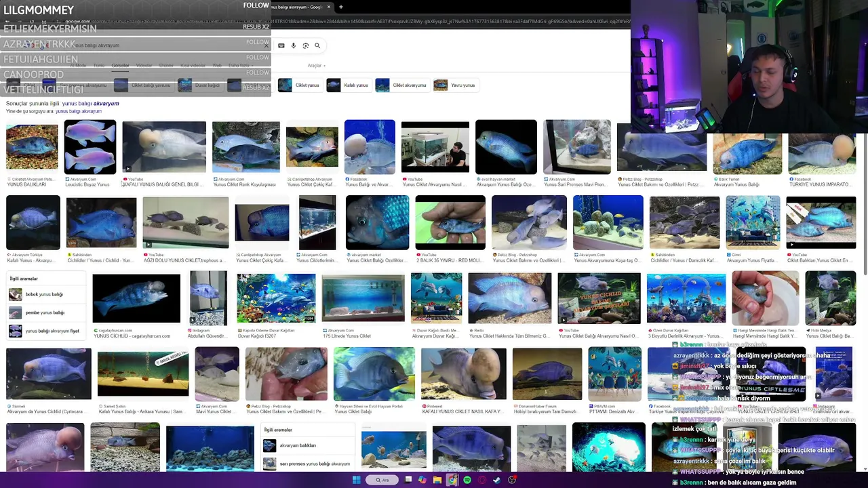
Task: Click the 'Yunus Ciklet Balığı Özellikler' caption
Action: (x=376, y=260)
